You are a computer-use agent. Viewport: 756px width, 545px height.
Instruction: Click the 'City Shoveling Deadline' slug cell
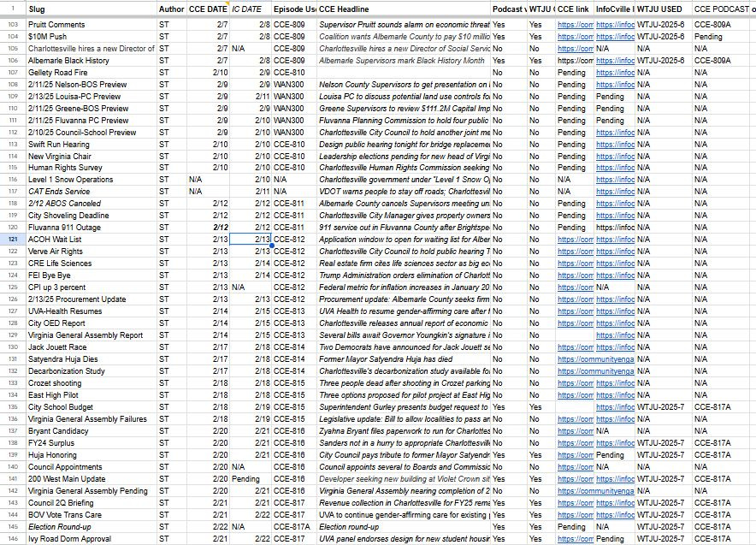[x=92, y=216]
